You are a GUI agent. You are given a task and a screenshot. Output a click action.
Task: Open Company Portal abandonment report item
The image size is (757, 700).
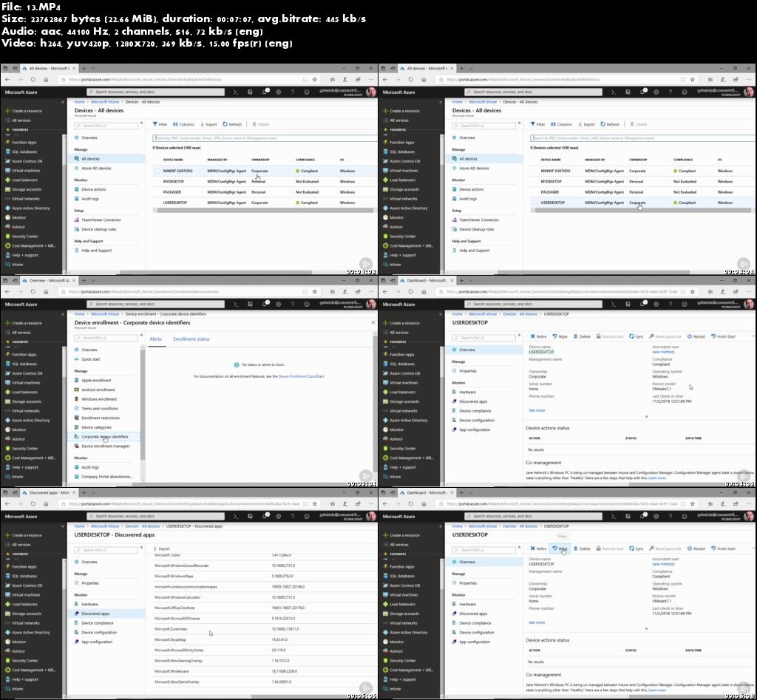[x=106, y=477]
